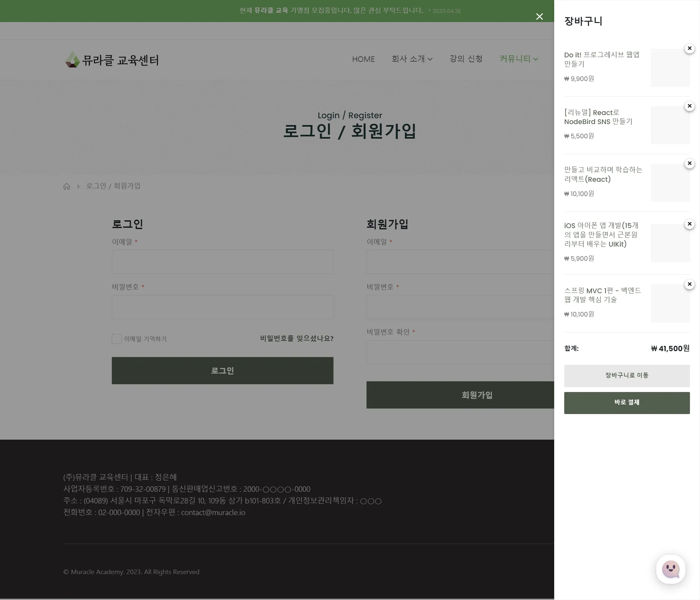Click the '합계:' label
700x600 pixels.
click(x=571, y=349)
